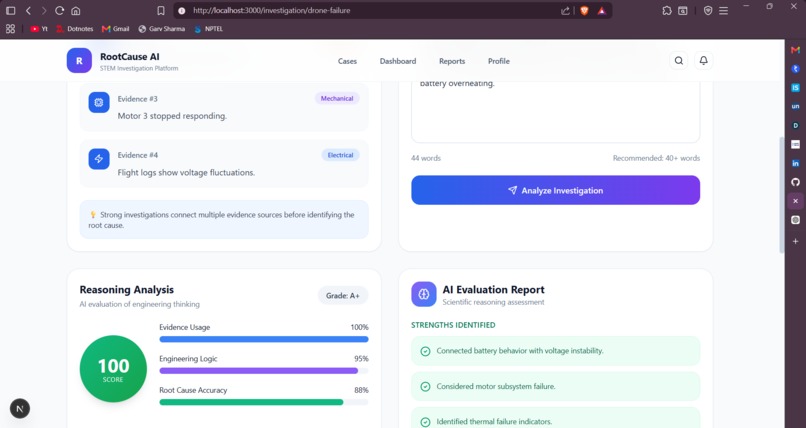Open the NPTEL bookmark
This screenshot has width=806, height=428.
pos(209,29)
